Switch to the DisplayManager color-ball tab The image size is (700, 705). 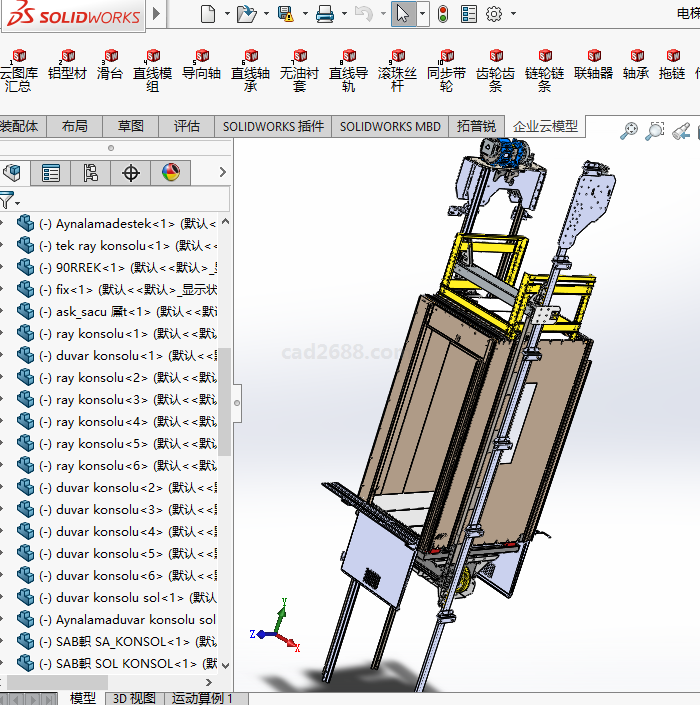pyautogui.click(x=171, y=173)
